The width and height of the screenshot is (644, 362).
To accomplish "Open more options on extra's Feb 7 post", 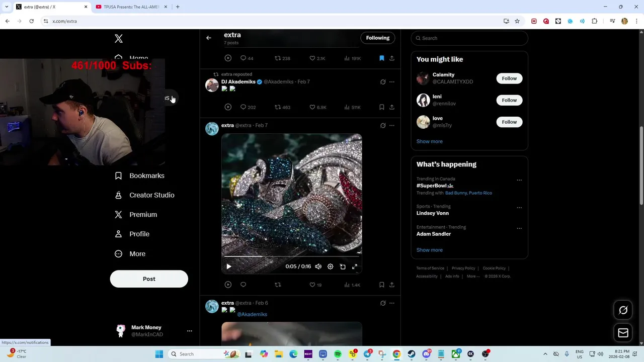I will [x=392, y=126].
